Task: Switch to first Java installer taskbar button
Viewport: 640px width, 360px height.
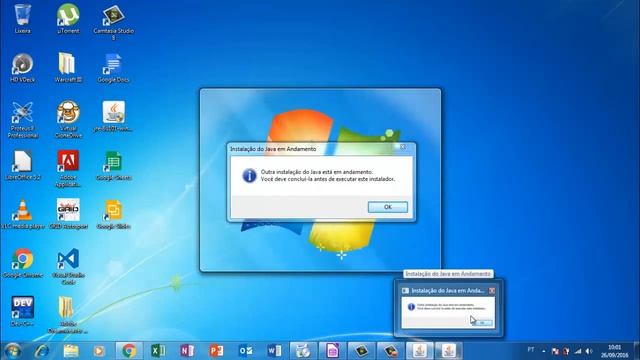Action: pos(420,351)
